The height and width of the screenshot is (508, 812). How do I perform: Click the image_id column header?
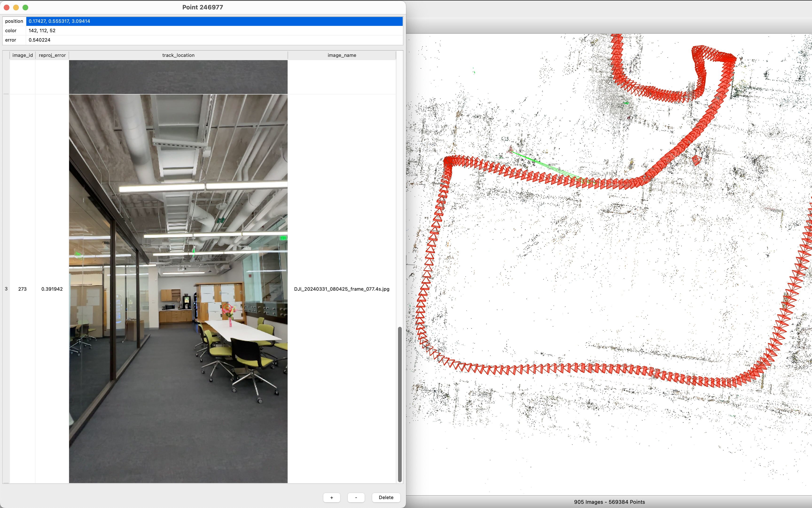(23, 55)
